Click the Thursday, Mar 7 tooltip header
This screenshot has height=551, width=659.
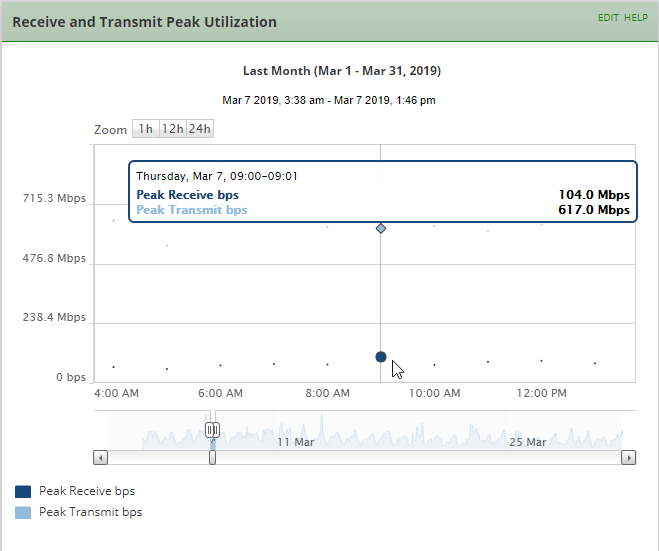tap(217, 176)
